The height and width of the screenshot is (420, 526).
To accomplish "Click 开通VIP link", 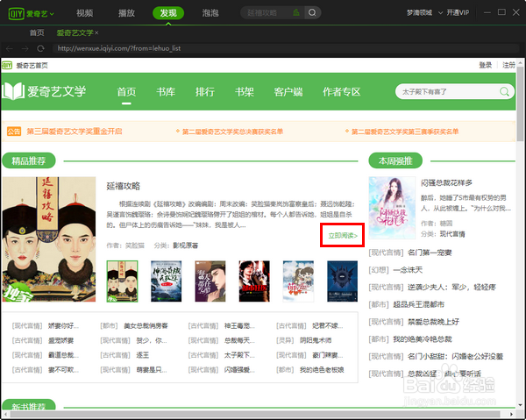I will 458,13.
